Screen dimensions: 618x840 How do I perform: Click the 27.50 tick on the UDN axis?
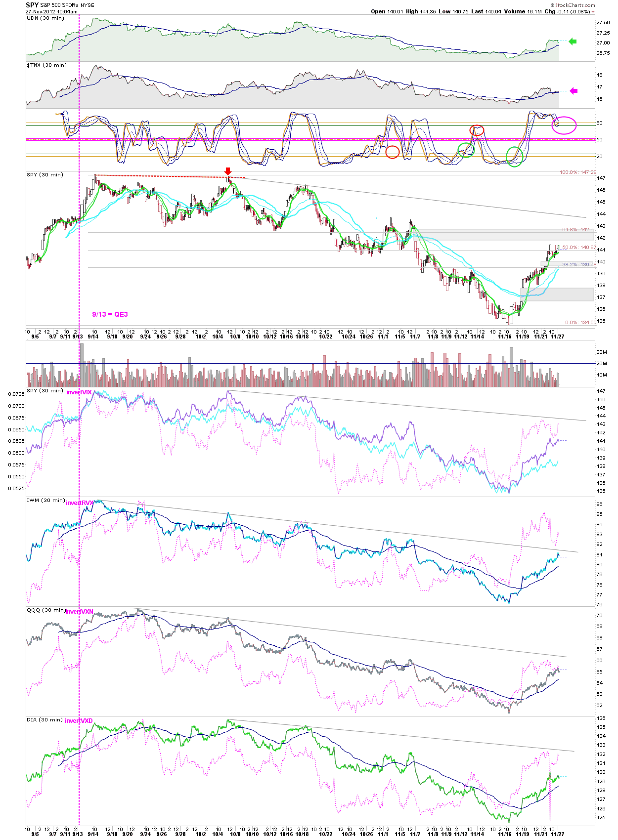[x=603, y=23]
